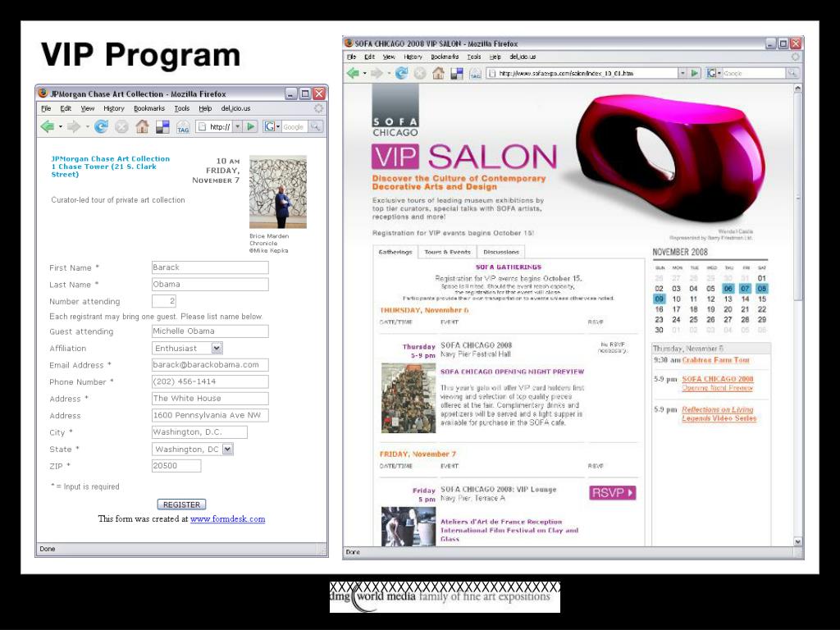Screen dimensions: 840x630
Task: Click Google engine icon in SOFA search box
Action: point(711,73)
